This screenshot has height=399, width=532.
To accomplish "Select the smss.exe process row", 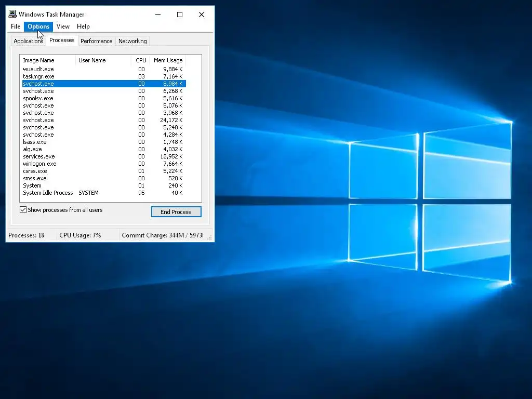I will (103, 179).
